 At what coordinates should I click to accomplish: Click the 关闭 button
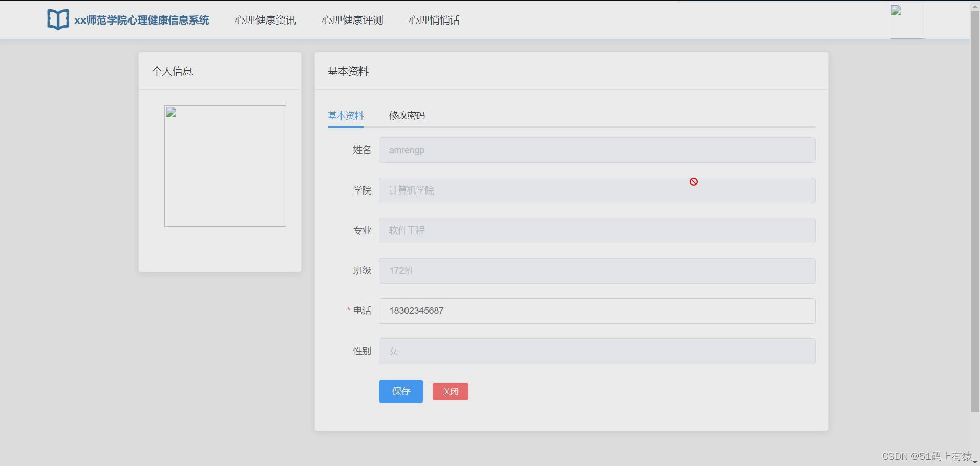point(450,391)
